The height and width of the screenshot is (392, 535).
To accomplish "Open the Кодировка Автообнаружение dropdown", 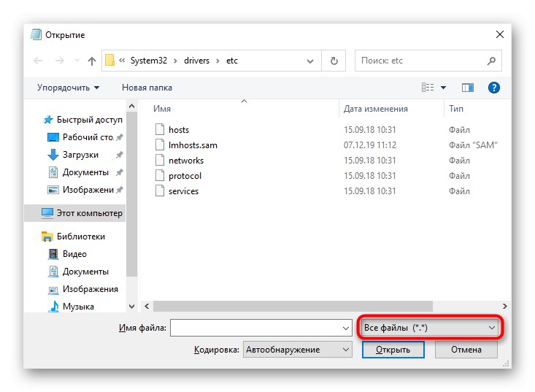I will coord(298,350).
